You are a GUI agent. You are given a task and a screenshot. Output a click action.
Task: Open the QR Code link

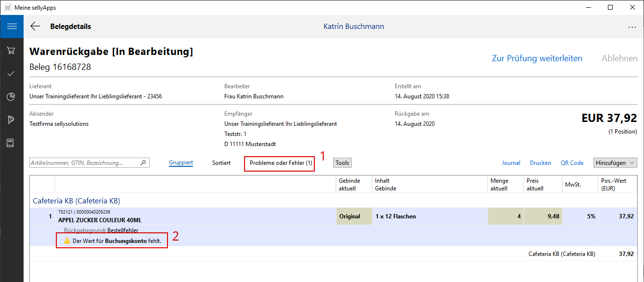click(x=572, y=163)
